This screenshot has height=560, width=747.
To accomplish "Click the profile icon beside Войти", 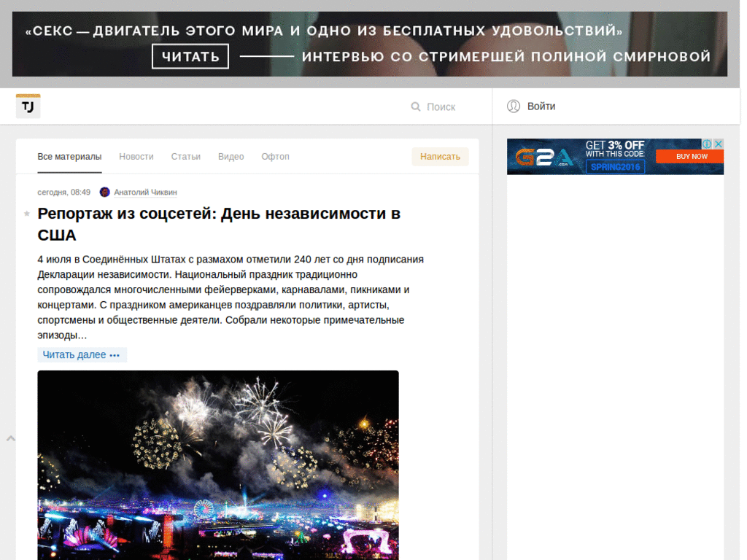I will point(514,106).
